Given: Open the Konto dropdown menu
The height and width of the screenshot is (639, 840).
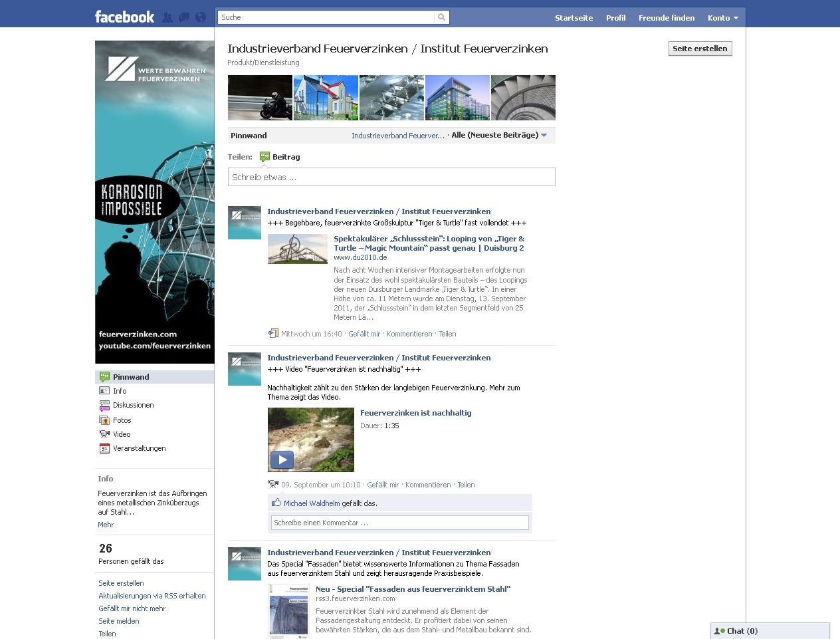Looking at the screenshot, I should 723,18.
